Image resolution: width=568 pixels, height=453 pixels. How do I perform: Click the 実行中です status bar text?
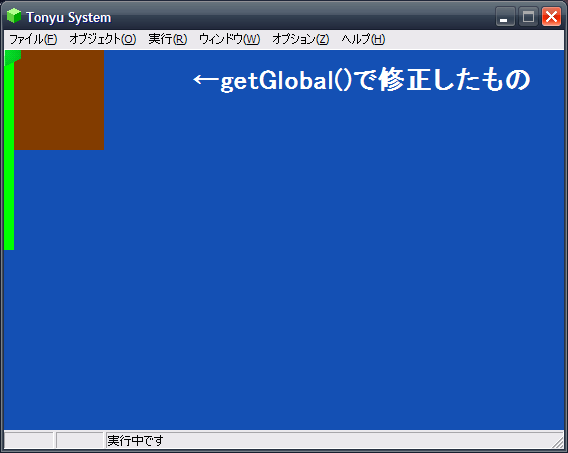click(x=135, y=441)
